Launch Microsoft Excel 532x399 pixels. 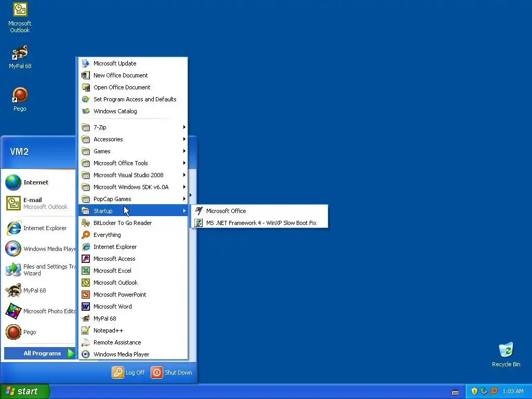coord(133,270)
